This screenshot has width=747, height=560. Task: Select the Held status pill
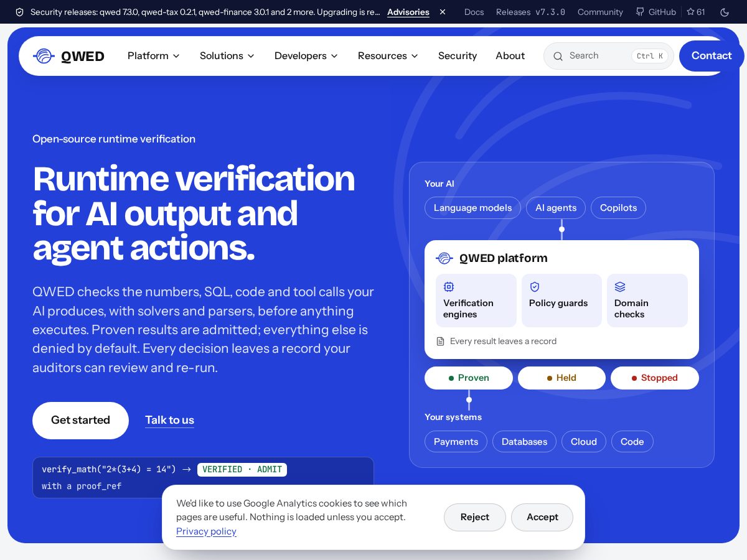click(561, 378)
